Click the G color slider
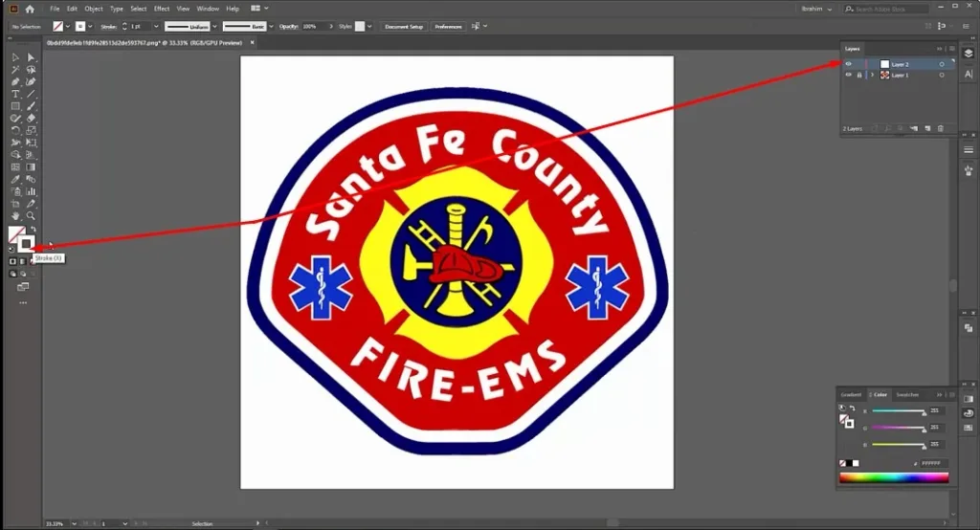 pyautogui.click(x=898, y=429)
